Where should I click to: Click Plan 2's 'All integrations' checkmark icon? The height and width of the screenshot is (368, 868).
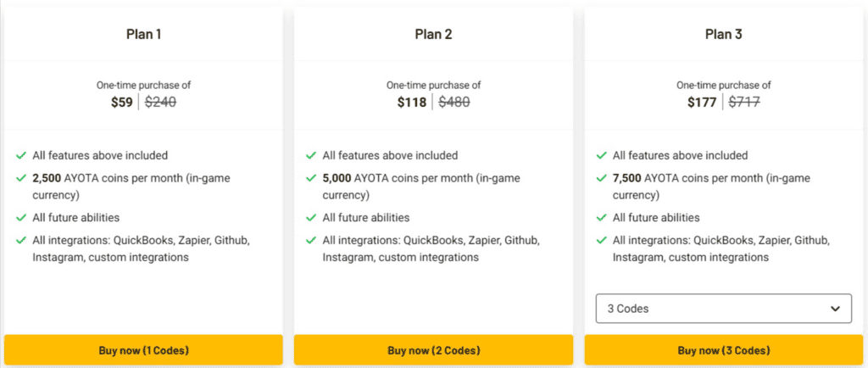[311, 240]
